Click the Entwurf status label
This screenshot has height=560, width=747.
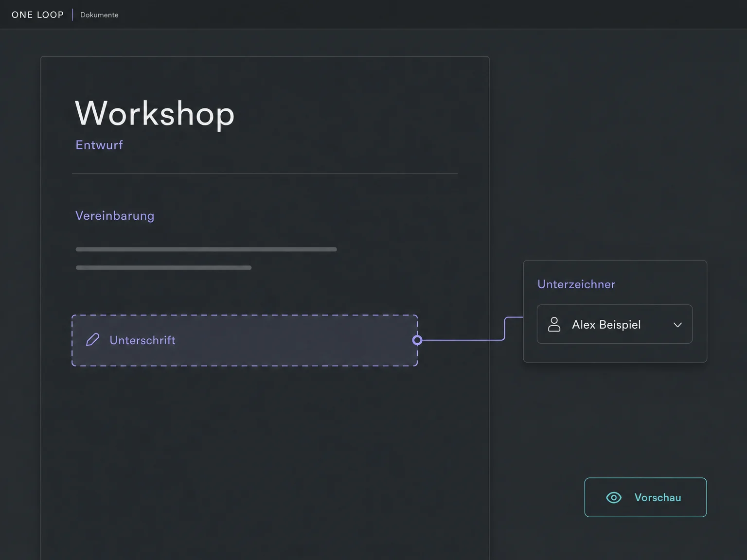point(99,145)
